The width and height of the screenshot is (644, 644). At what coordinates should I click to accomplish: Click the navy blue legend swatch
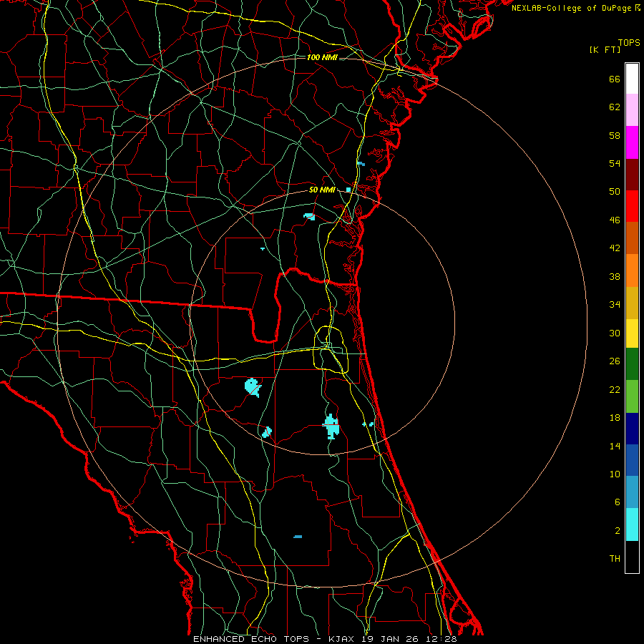pyautogui.click(x=632, y=429)
